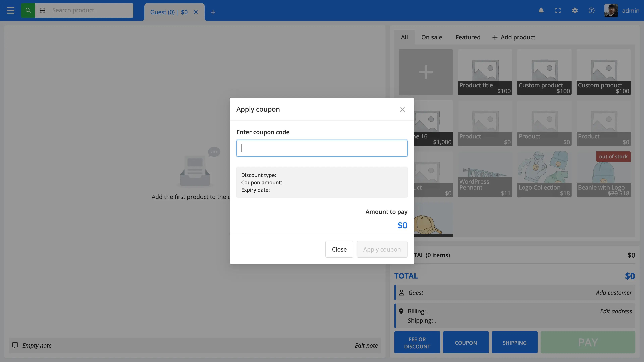This screenshot has height=362, width=644.
Task: Click the PAY button
Action: click(588, 343)
